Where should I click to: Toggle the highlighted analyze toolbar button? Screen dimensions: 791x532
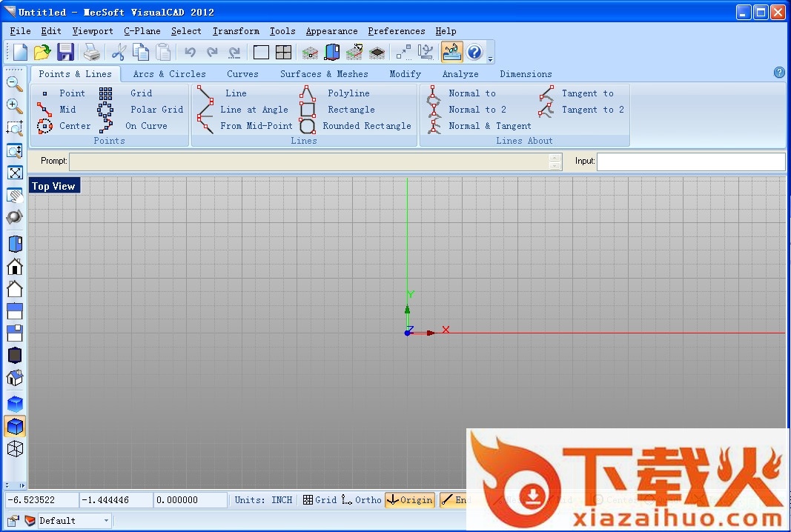pos(451,52)
